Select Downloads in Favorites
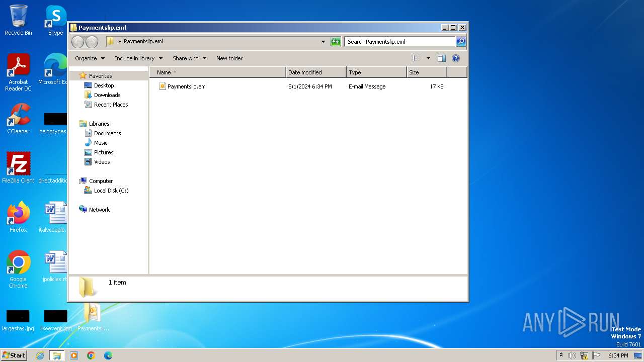This screenshot has width=644, height=362. tap(107, 95)
